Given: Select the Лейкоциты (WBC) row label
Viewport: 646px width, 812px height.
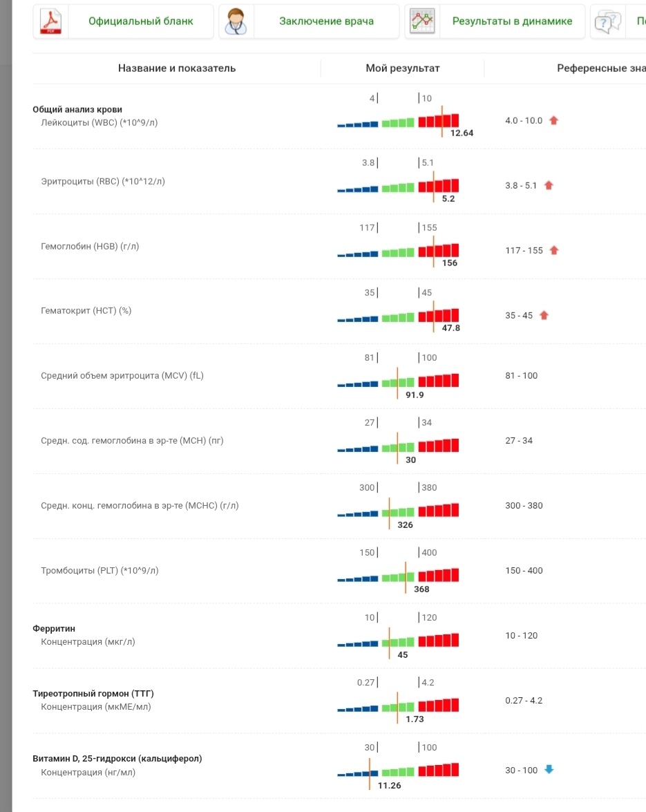Looking at the screenshot, I should tap(104, 122).
